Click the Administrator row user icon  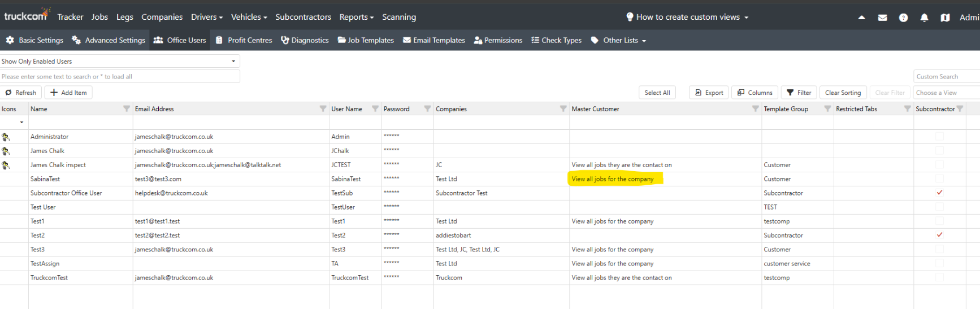[6, 137]
